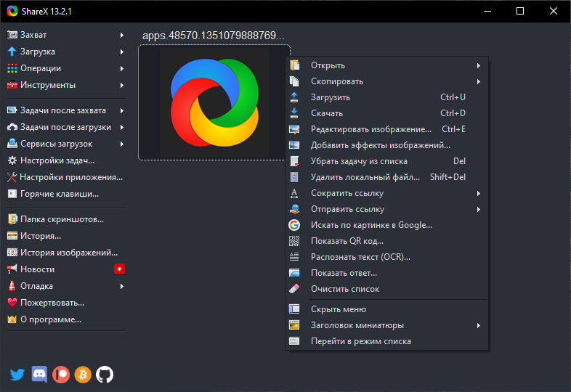Open Горячие клавиши settings
Image resolution: width=571 pixels, height=392 pixels.
coord(66,194)
